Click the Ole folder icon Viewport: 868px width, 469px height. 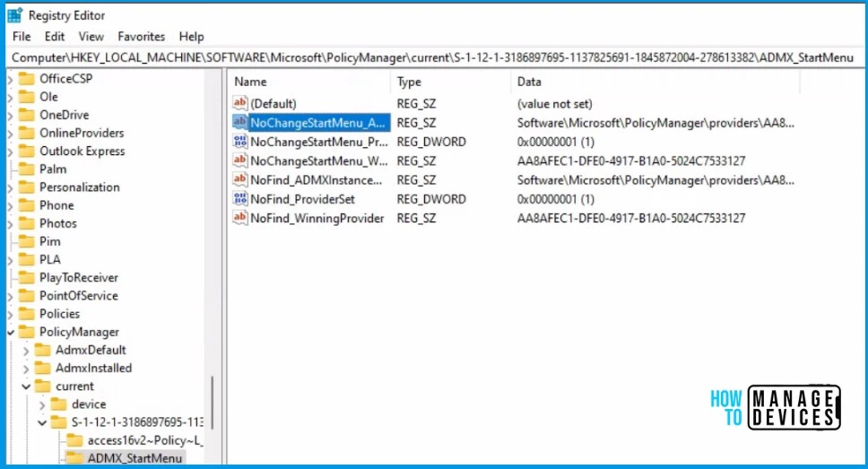(26, 97)
